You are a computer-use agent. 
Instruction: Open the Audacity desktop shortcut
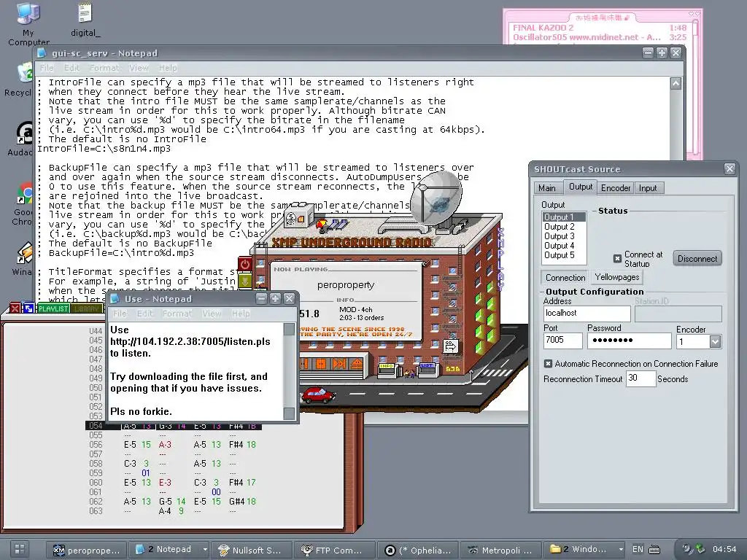(20, 138)
